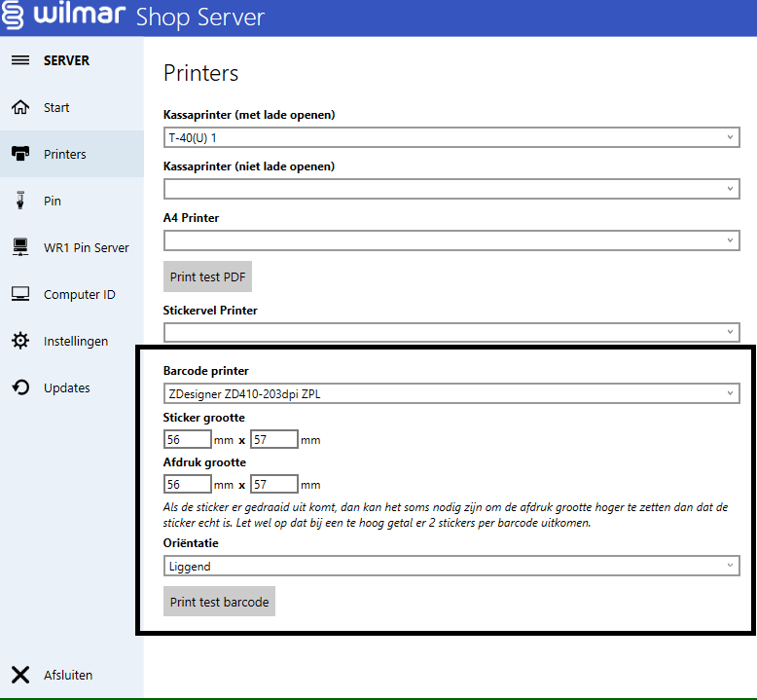Image resolution: width=757 pixels, height=700 pixels.
Task: Click the Updates refresh icon
Action: tap(19, 387)
